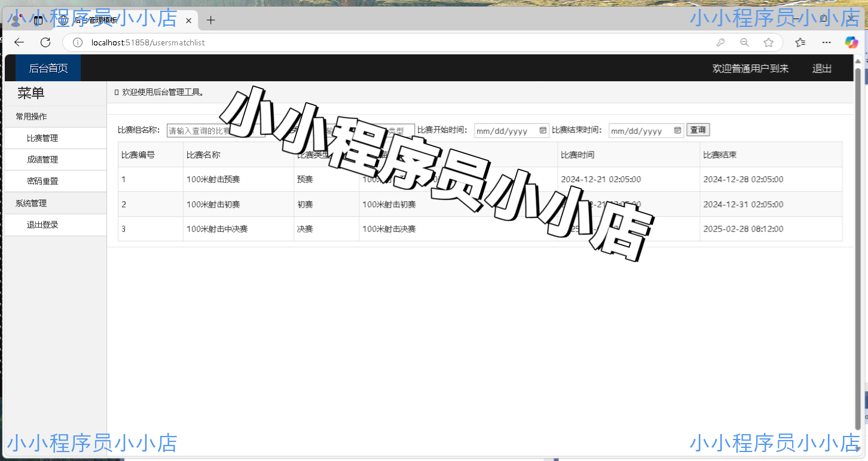
Task: Click the 比赛编号 column header
Action: coord(151,155)
